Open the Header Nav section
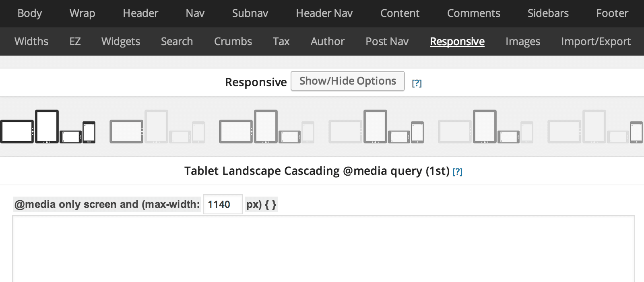Screen dimensions: 644x282 click(324, 13)
